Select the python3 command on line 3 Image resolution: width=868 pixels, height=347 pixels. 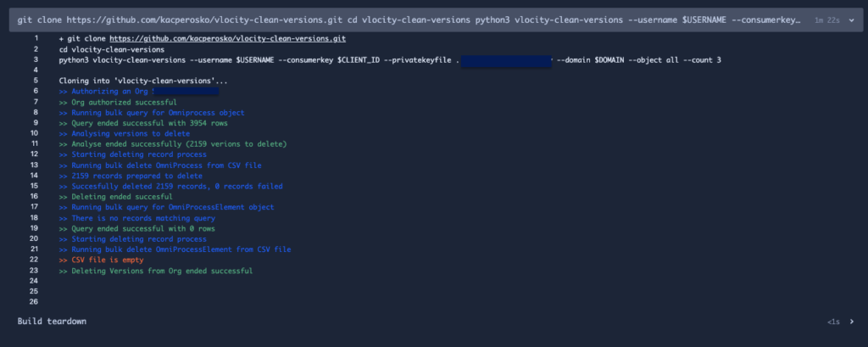390,60
